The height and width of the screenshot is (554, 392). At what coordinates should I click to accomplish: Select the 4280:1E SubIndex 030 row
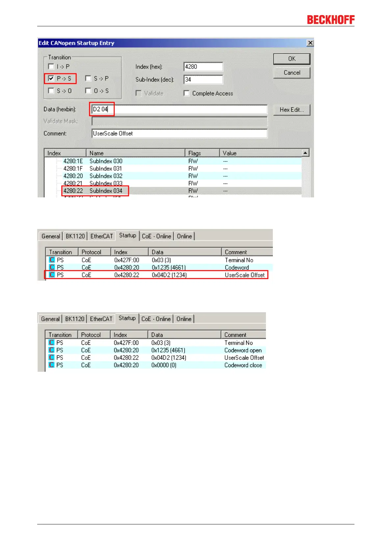tap(173, 161)
